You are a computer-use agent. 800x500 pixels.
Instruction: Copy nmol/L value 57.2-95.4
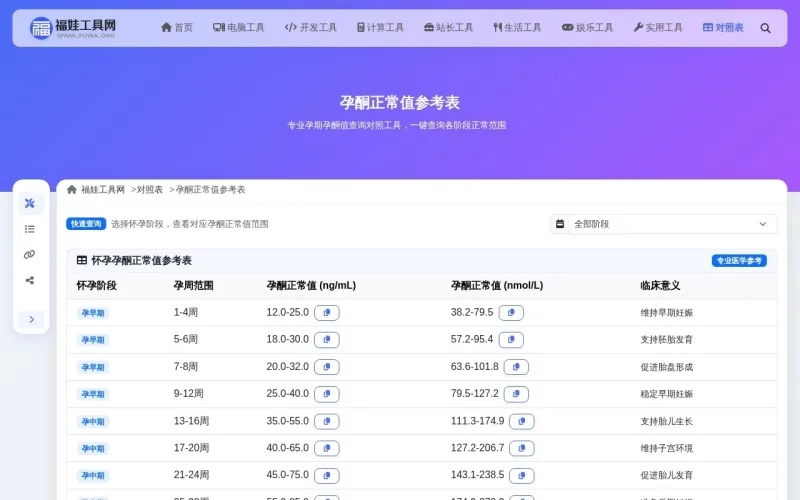point(511,340)
